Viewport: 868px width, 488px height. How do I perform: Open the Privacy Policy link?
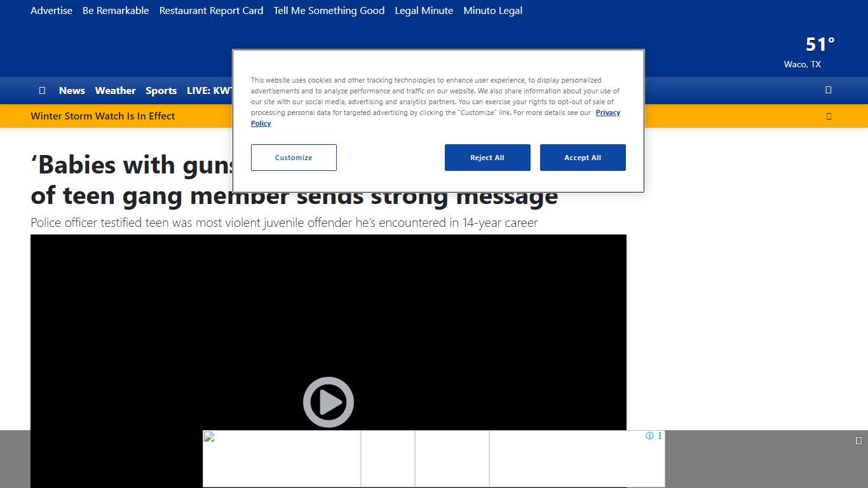(x=607, y=112)
